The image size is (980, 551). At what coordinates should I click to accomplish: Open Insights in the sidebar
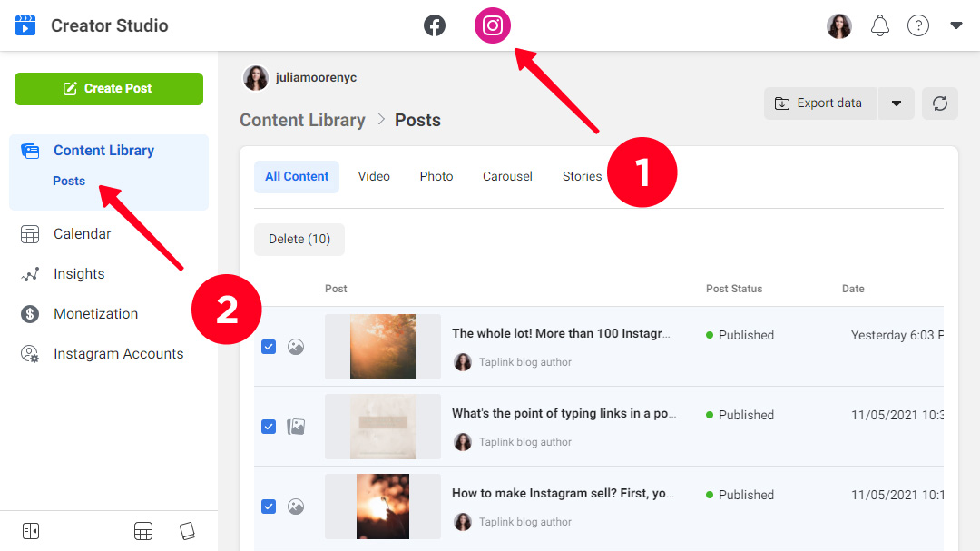(x=79, y=274)
